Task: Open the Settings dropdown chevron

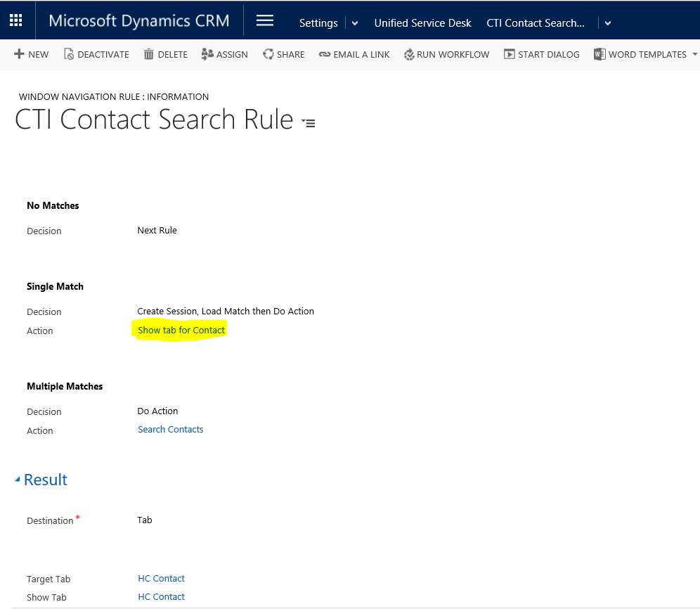Action: pos(355,23)
